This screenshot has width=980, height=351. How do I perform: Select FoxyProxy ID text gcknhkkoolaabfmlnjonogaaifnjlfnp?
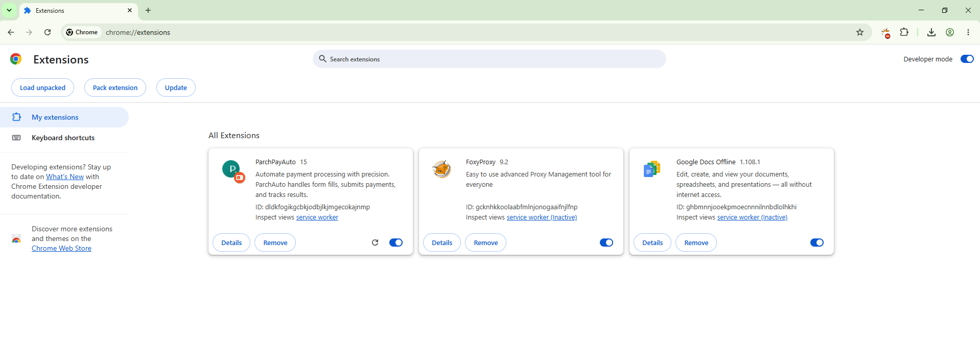tap(526, 207)
